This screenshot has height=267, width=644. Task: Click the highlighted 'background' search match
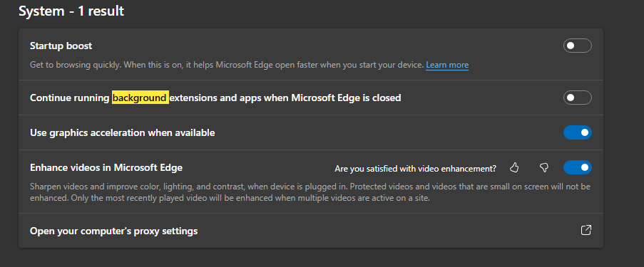click(x=140, y=98)
